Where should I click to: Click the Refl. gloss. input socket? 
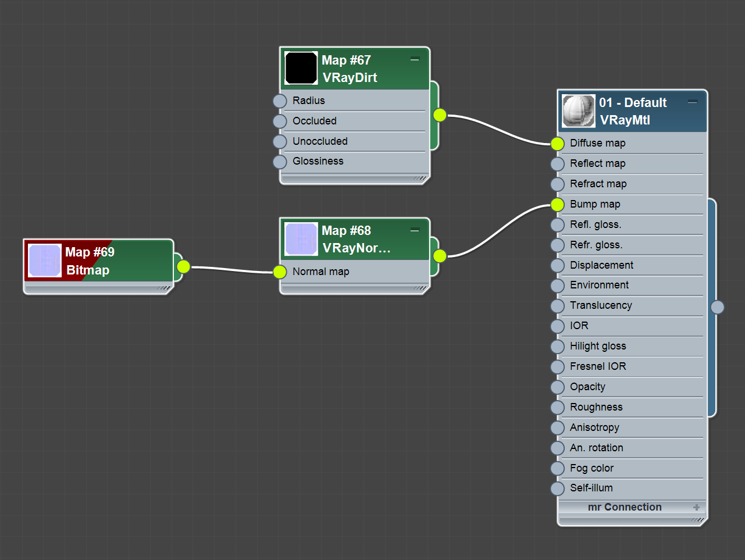(x=557, y=224)
